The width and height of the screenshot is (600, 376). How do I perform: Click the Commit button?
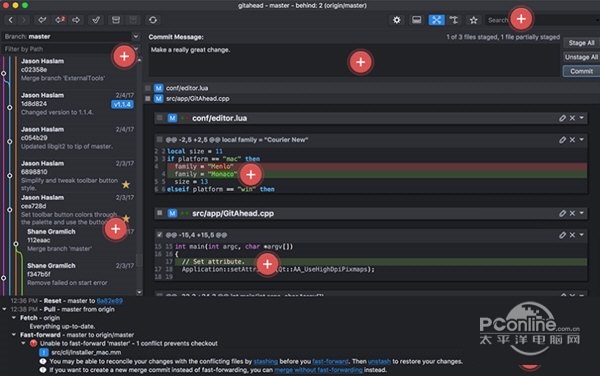[581, 71]
